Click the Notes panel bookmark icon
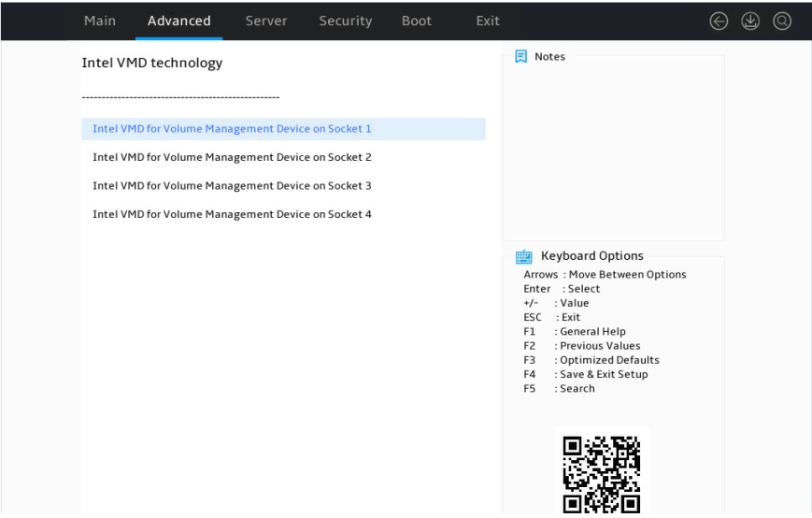812x518 pixels. pyautogui.click(x=520, y=56)
